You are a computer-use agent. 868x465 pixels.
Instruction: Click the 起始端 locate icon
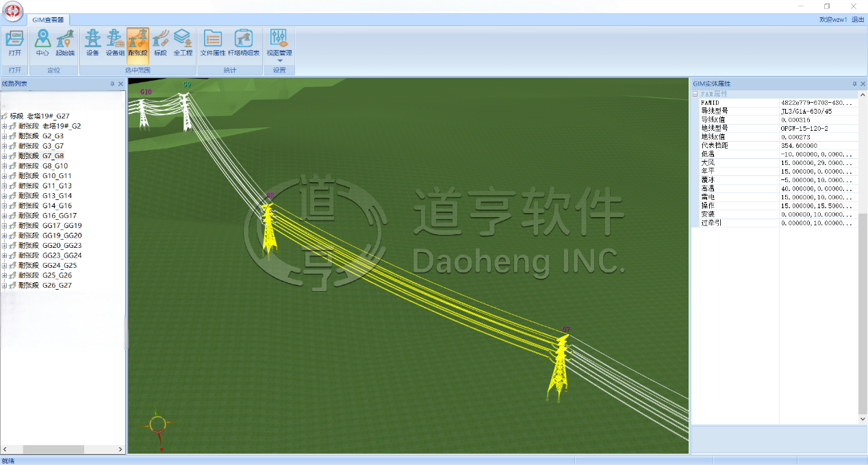coord(65,43)
